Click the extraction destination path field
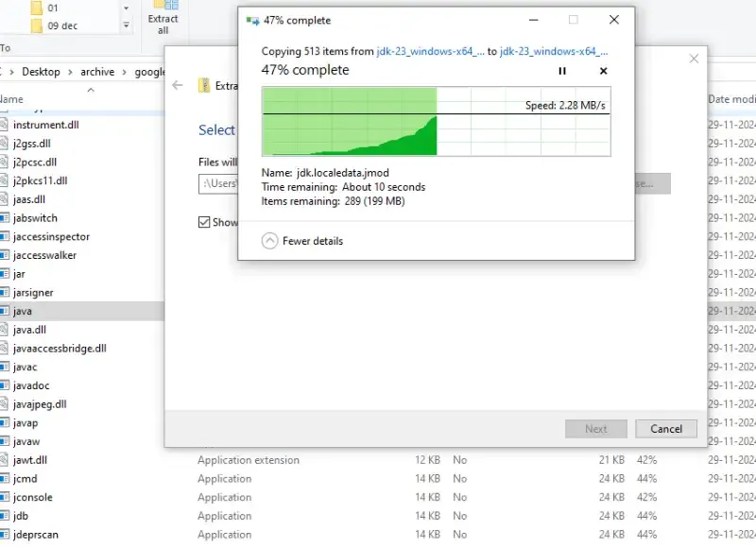This screenshot has height=547, width=756. pos(218,183)
